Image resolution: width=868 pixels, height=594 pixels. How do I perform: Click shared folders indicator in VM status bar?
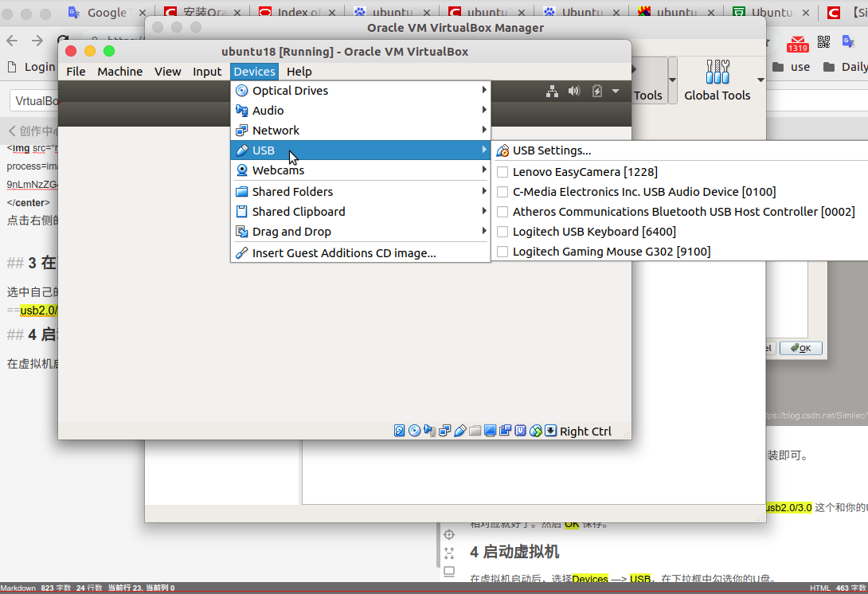pyautogui.click(x=475, y=431)
